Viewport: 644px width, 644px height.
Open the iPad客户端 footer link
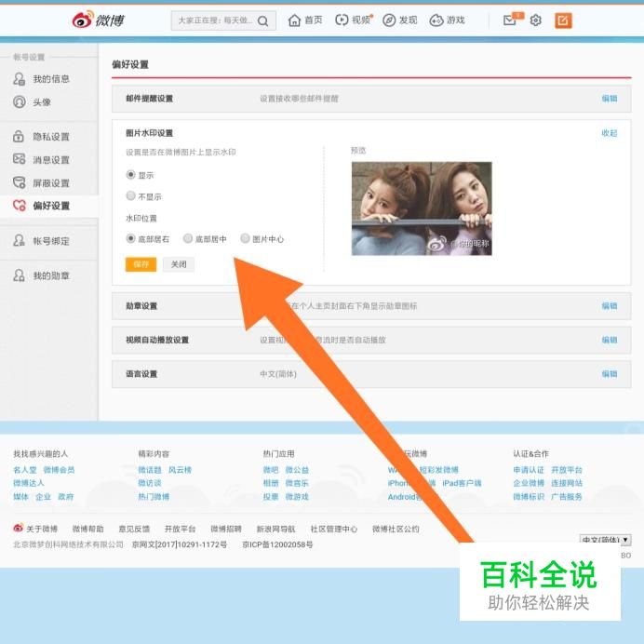pyautogui.click(x=462, y=483)
